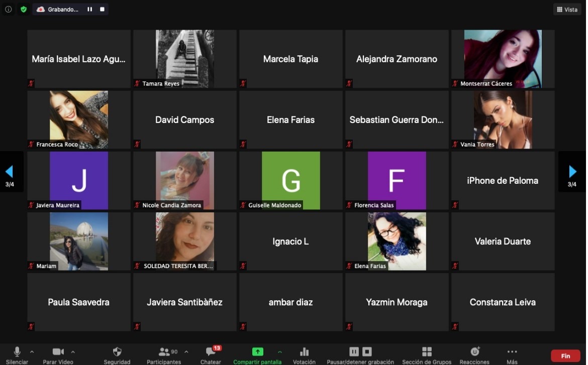
Task: Go to next gallery page arrow
Action: (x=572, y=172)
